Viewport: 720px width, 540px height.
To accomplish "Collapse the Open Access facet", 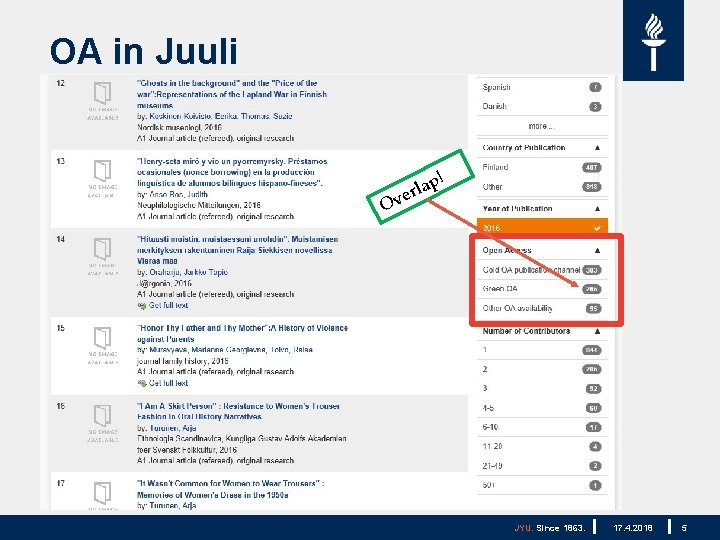I will (x=597, y=250).
